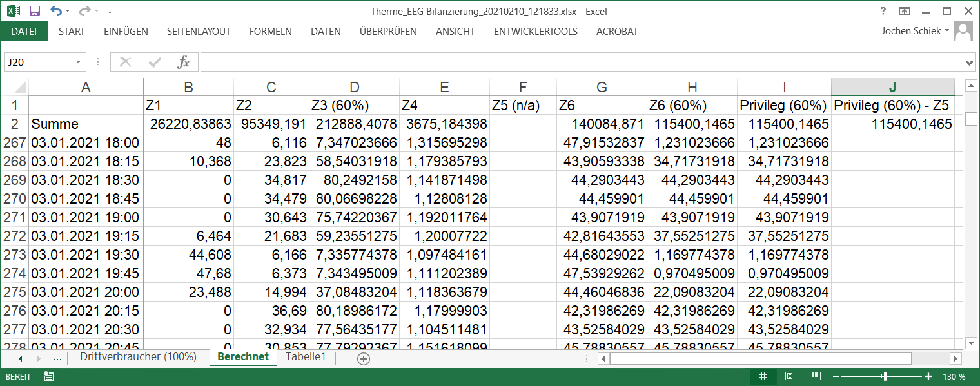Click the Select All corner triangle
The image size is (980, 386).
pyautogui.click(x=20, y=87)
